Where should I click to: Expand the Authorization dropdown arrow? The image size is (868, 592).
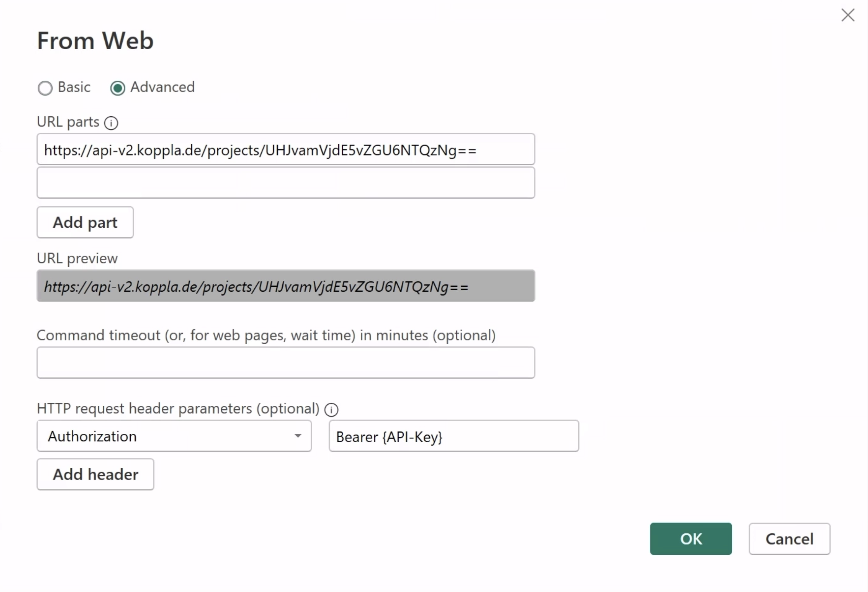(298, 436)
